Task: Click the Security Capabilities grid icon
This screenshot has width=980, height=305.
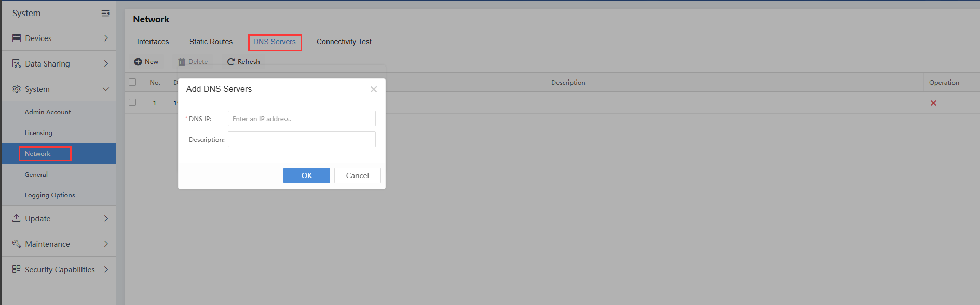Action: [17, 269]
